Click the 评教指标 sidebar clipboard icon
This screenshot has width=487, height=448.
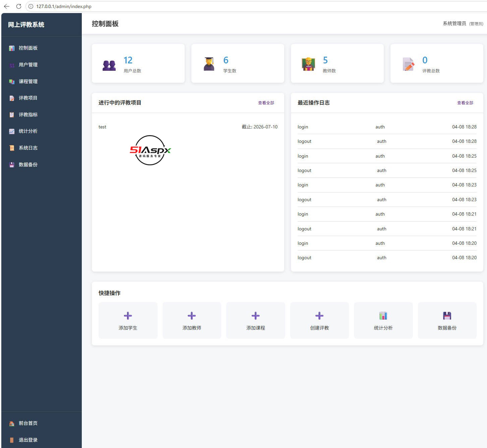pyautogui.click(x=12, y=115)
